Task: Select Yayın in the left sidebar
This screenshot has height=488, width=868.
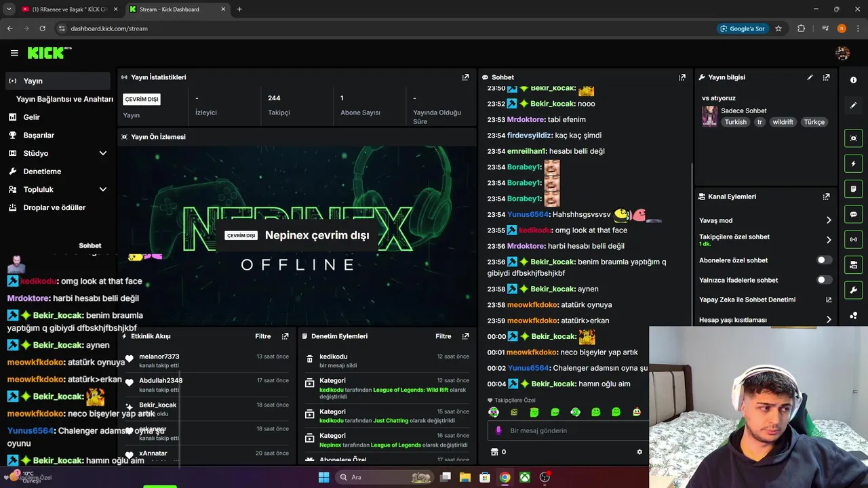Action: (58, 81)
